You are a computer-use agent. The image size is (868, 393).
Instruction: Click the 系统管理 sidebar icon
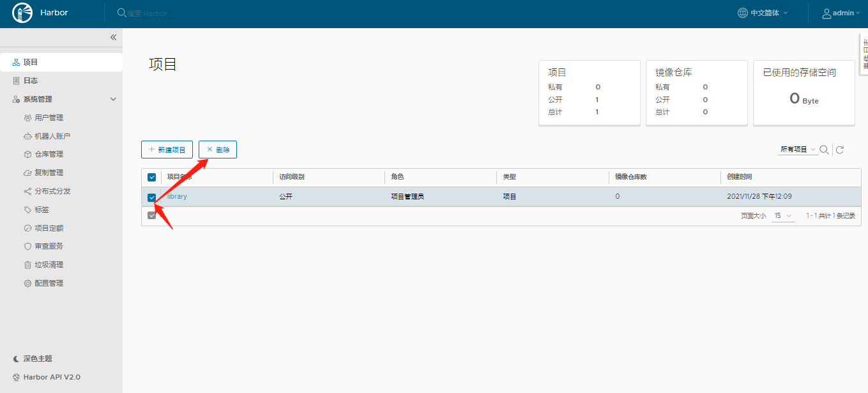[17, 100]
